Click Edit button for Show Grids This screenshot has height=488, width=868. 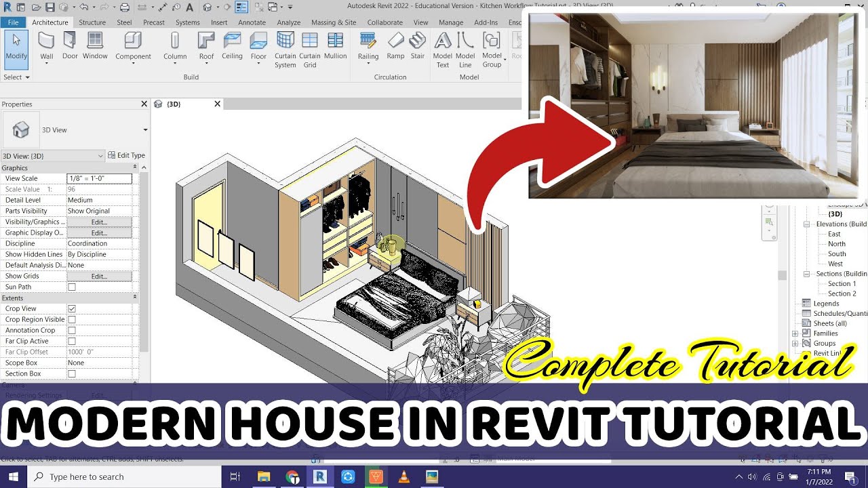coord(99,276)
